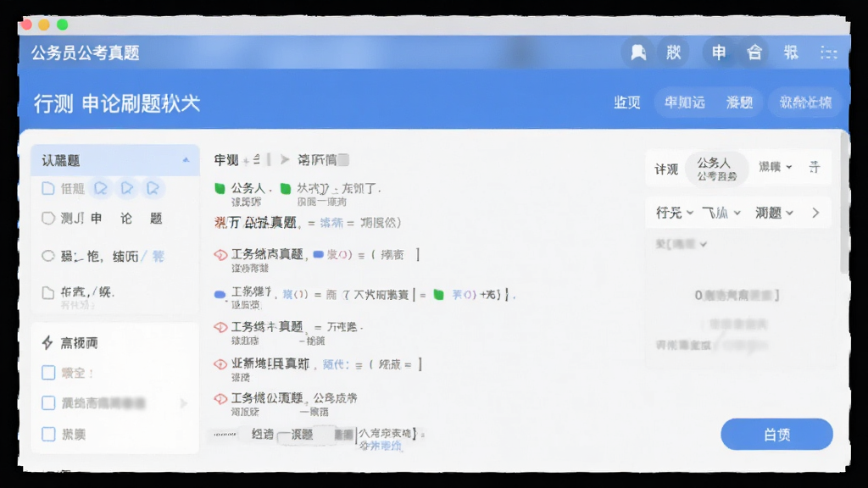This screenshot has width=868, height=488.
Task: Click the white bookmark icon in the top bar
Action: [638, 53]
